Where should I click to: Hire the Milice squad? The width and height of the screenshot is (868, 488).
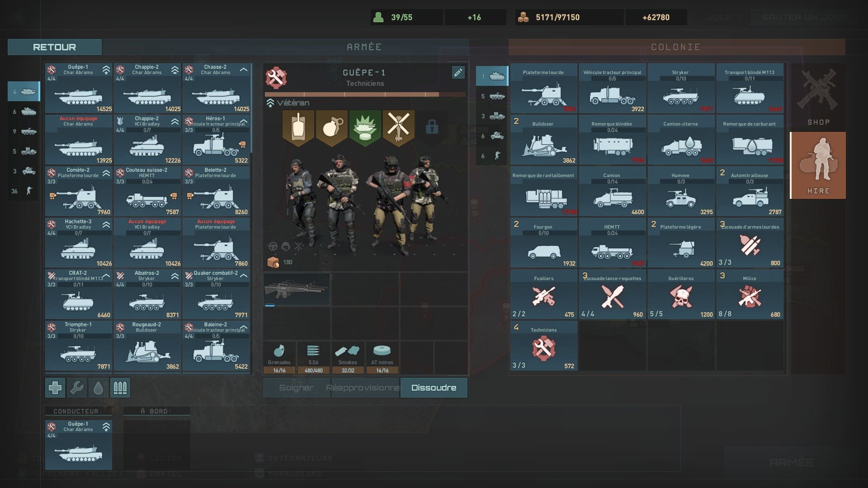point(750,294)
